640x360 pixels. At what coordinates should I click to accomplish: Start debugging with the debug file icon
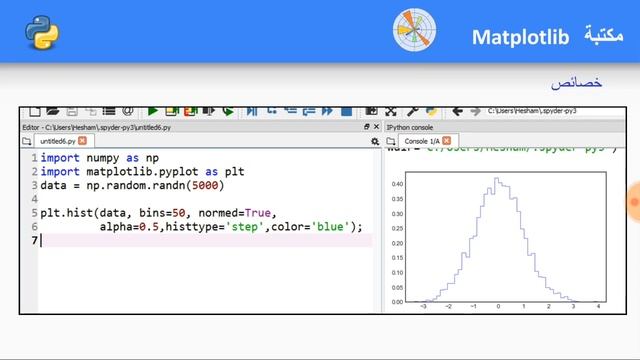252,111
